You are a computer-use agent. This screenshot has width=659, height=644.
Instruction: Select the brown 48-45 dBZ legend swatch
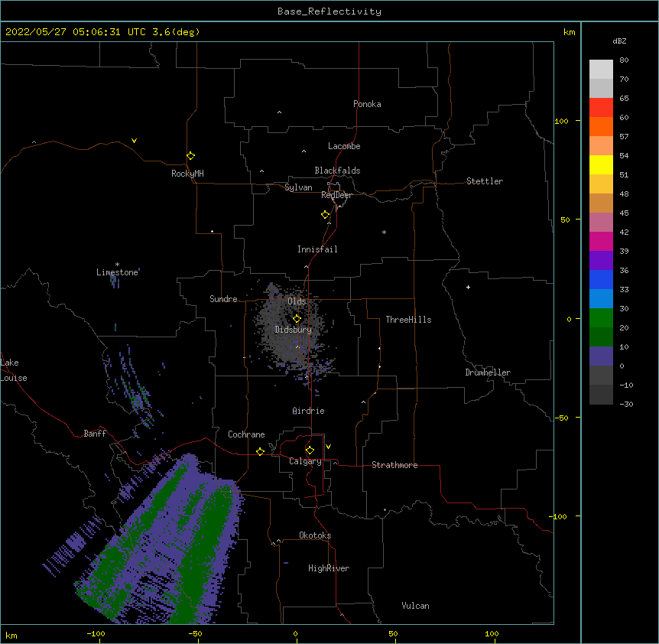click(x=601, y=203)
